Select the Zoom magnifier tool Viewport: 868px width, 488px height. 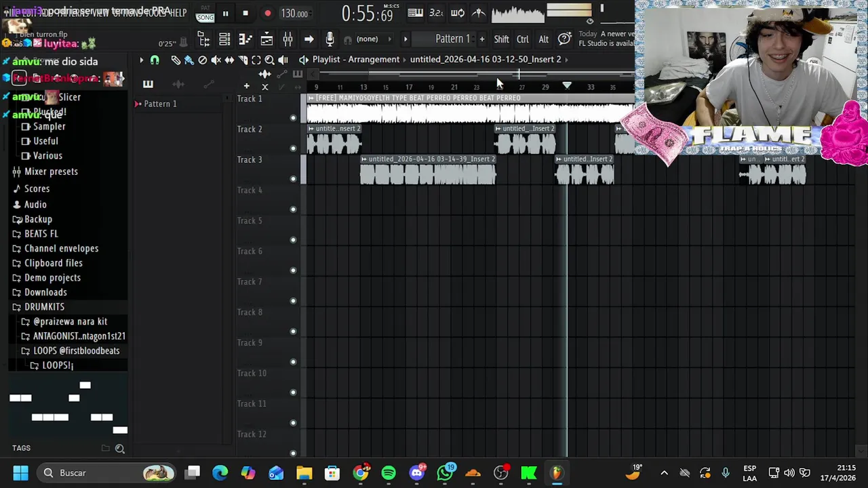(x=269, y=60)
